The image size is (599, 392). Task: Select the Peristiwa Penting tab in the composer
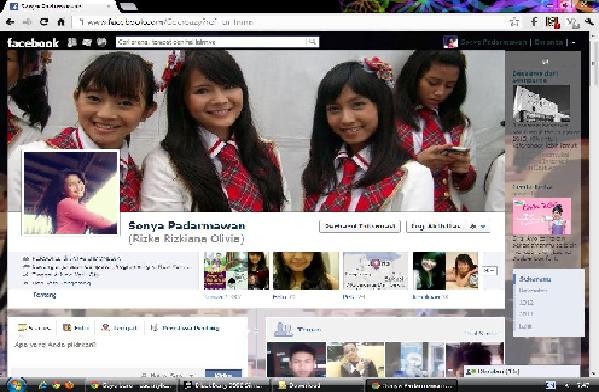click(185, 328)
